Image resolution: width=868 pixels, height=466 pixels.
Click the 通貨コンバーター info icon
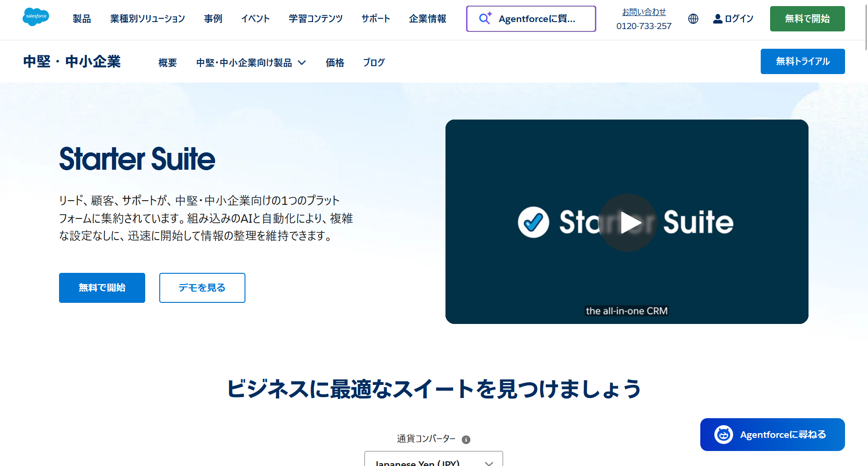(x=466, y=439)
